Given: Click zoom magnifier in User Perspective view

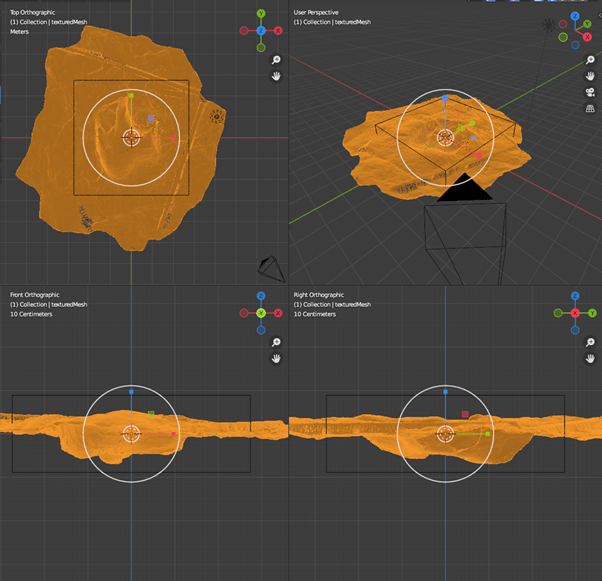Looking at the screenshot, I should pos(590,60).
